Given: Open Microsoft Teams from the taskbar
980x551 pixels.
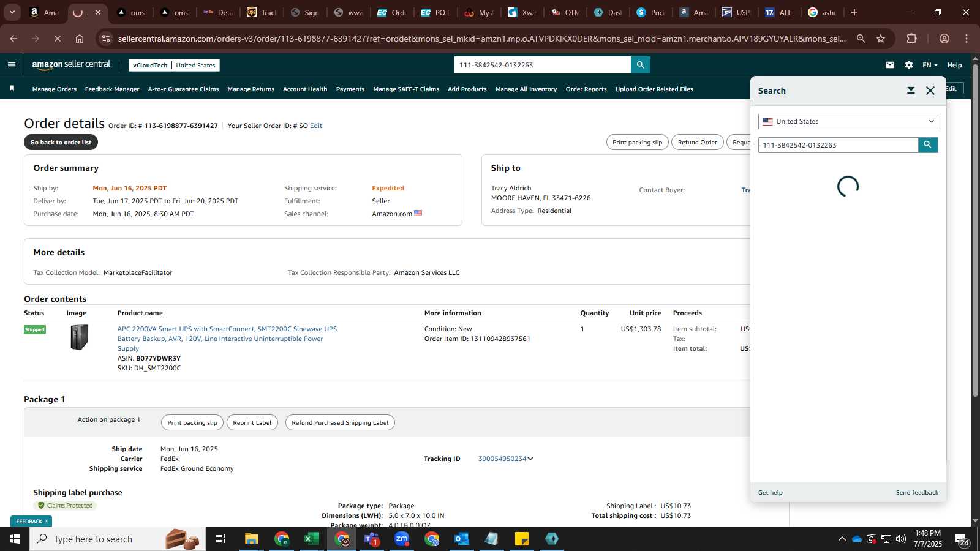Looking at the screenshot, I should (372, 539).
